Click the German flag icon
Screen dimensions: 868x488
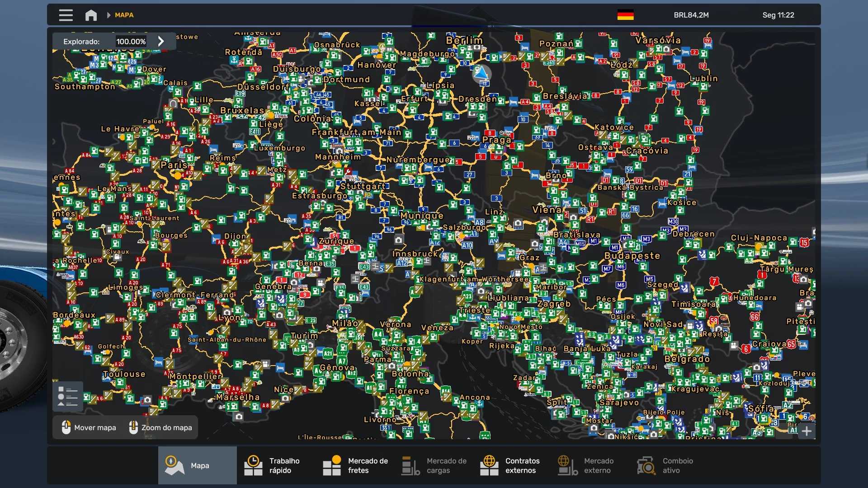(625, 15)
